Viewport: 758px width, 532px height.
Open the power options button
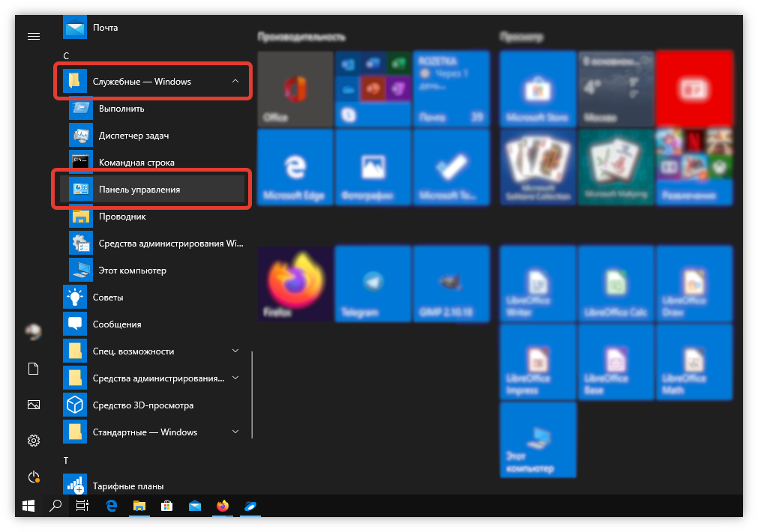pyautogui.click(x=34, y=477)
